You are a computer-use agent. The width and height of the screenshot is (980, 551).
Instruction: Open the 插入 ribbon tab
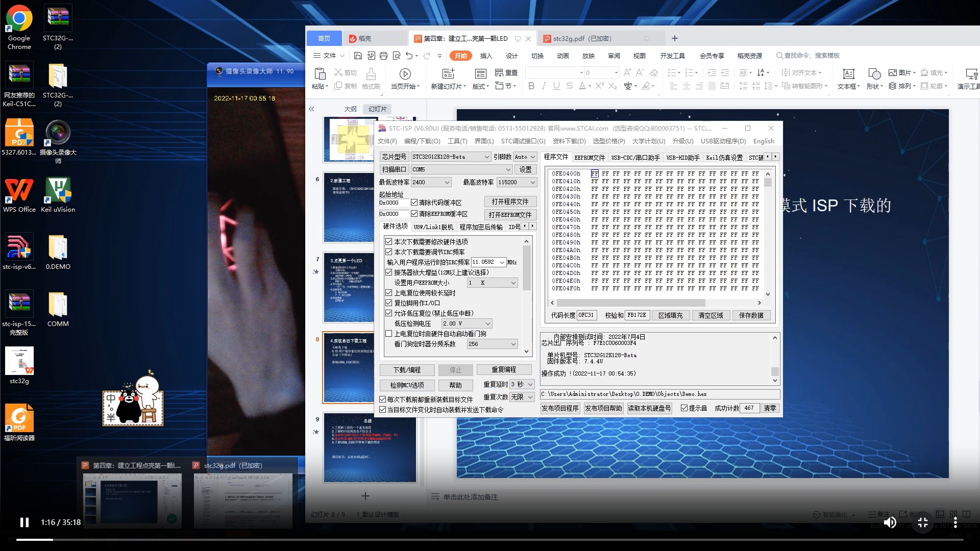[x=486, y=56]
